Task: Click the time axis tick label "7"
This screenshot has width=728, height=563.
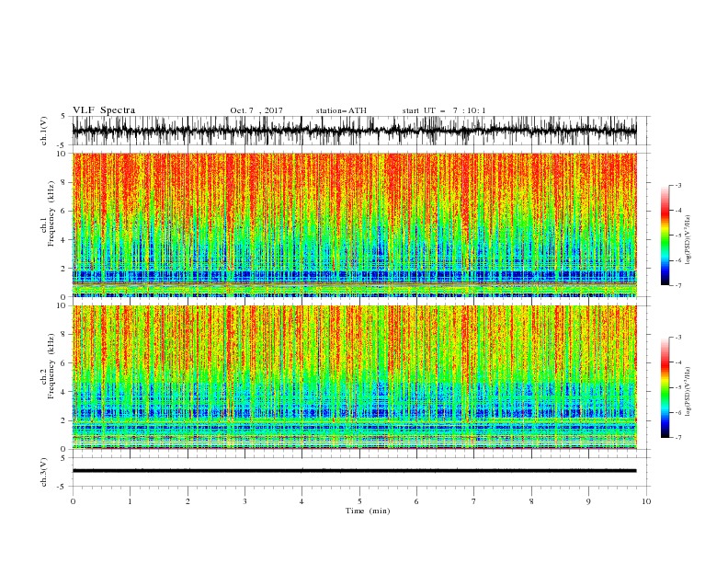Action: click(x=474, y=501)
